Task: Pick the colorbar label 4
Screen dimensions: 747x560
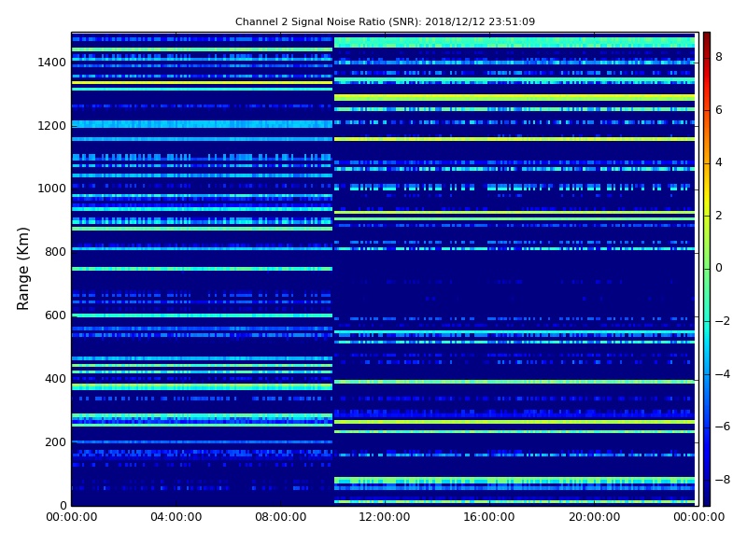Action: [719, 162]
